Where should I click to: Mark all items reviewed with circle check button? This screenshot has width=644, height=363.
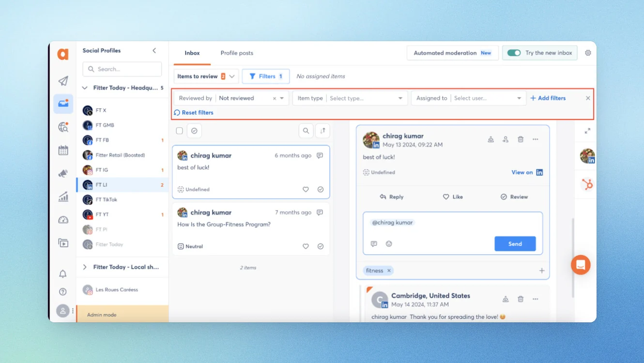point(194,131)
